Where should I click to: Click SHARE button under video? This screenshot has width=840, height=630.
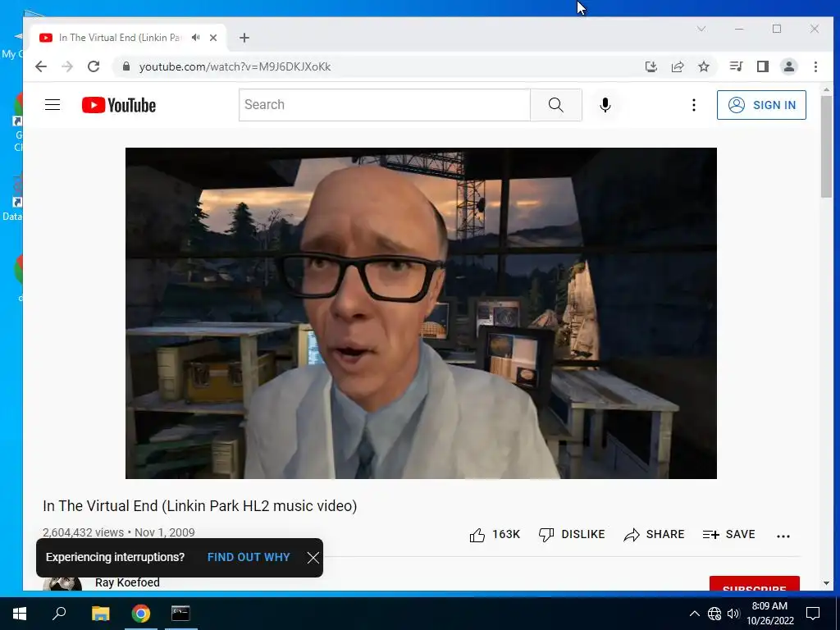pos(654,535)
